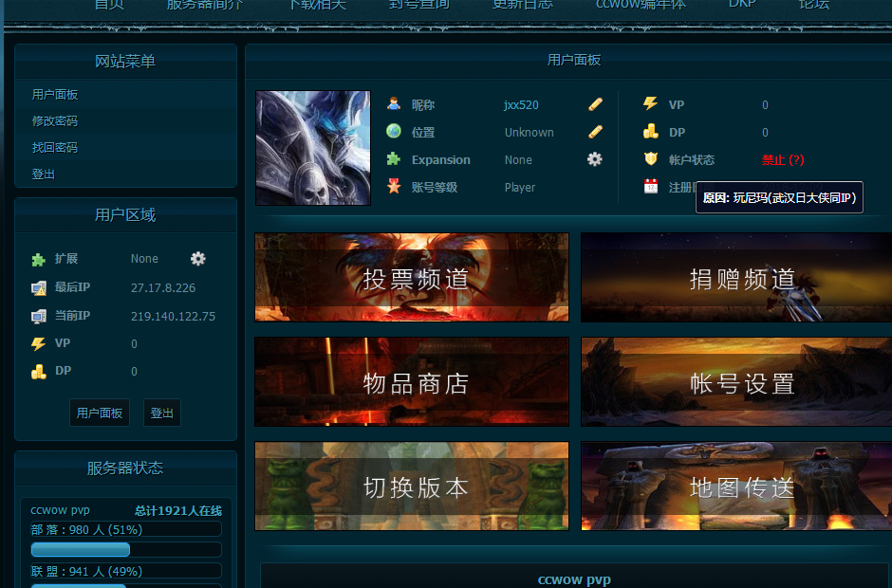Viewport: 892px width, 588px height.
Task: Go to the 帐号设置 banner
Action: tap(736, 382)
